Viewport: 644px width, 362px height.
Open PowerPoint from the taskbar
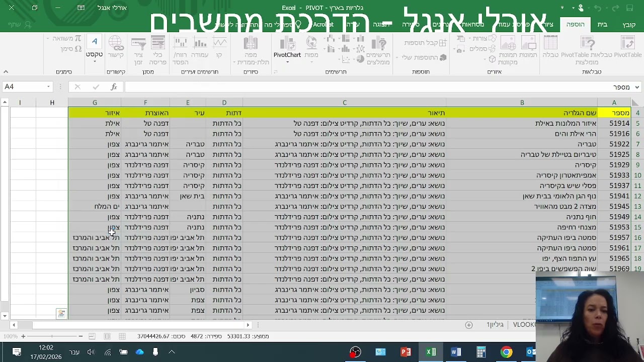(x=406, y=352)
